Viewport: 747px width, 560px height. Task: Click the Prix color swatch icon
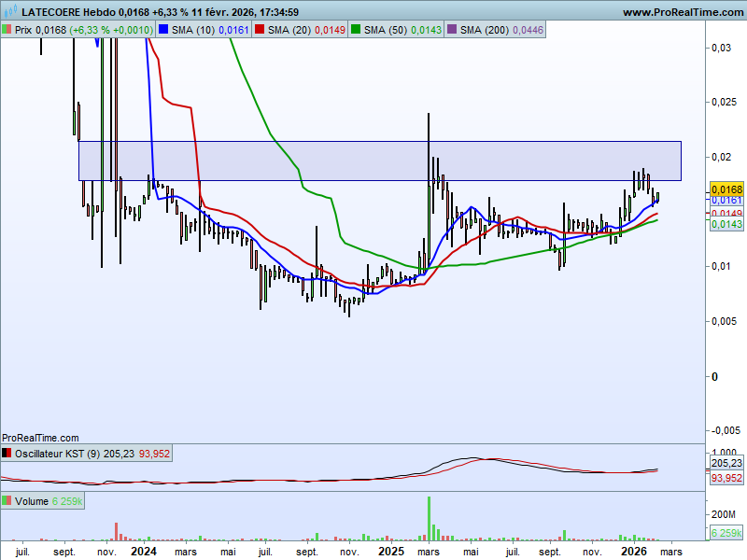(x=7, y=30)
